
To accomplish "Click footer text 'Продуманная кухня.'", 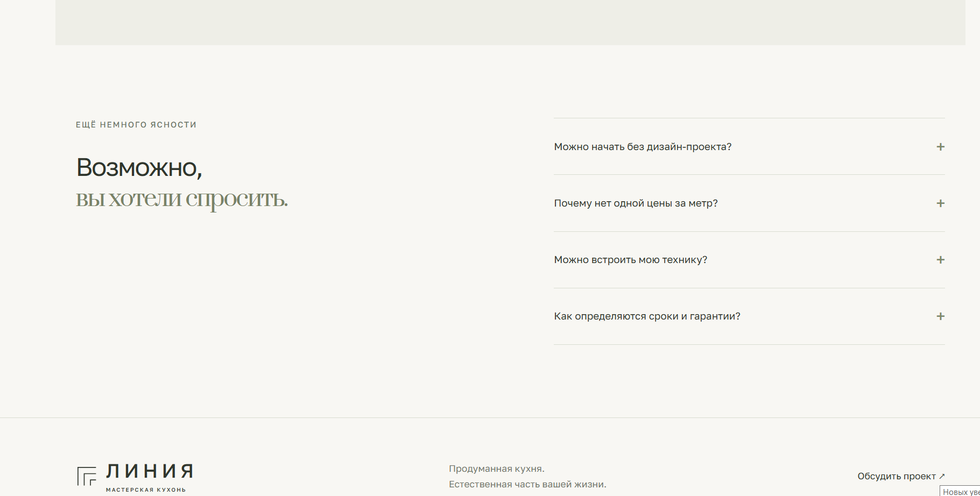I will click(497, 469).
